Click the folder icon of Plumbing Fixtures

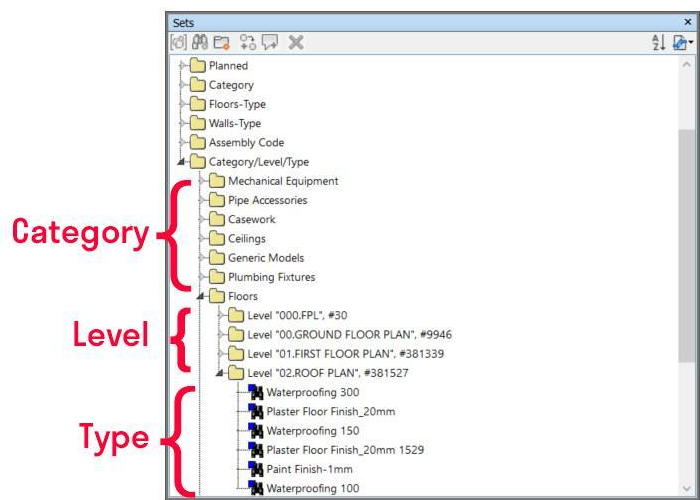point(217,276)
